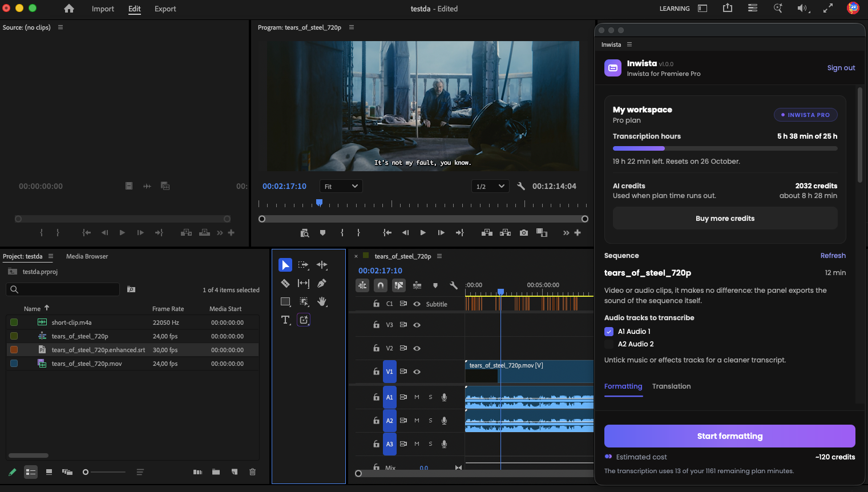Screen dimensions: 868x492
Task: Enable the A2 Audio 2 checkbox
Action: 609,344
